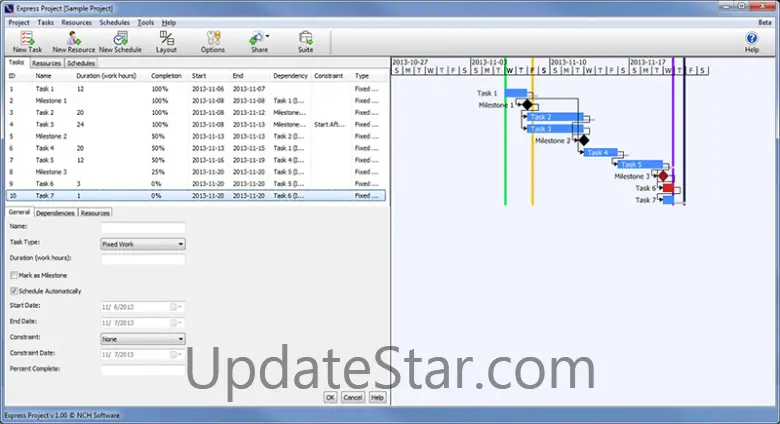Open the Tools menu

(146, 22)
